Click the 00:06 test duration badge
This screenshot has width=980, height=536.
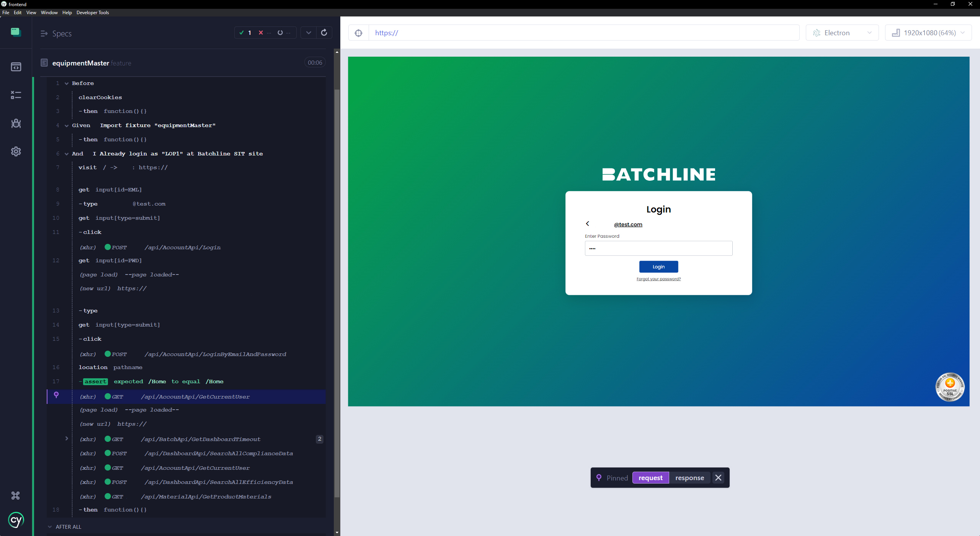pos(315,63)
